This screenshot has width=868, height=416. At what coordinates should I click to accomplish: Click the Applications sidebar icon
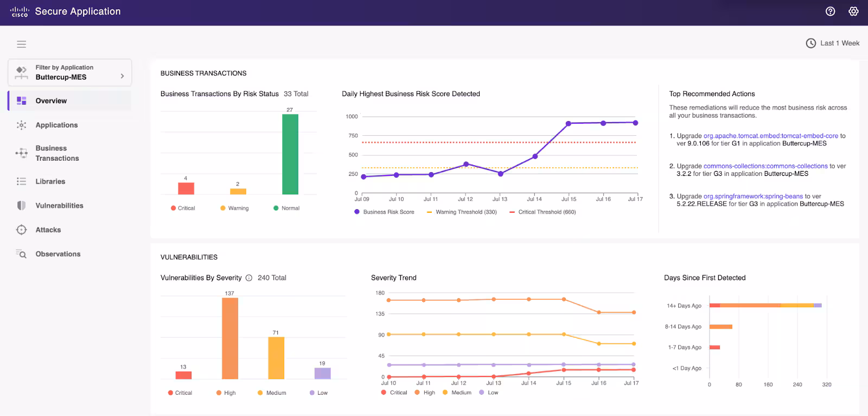point(21,125)
